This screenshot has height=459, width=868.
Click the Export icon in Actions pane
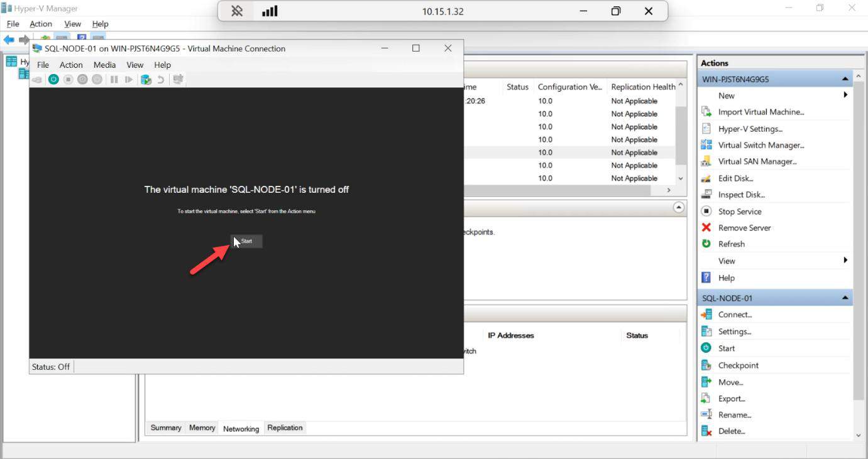706,398
